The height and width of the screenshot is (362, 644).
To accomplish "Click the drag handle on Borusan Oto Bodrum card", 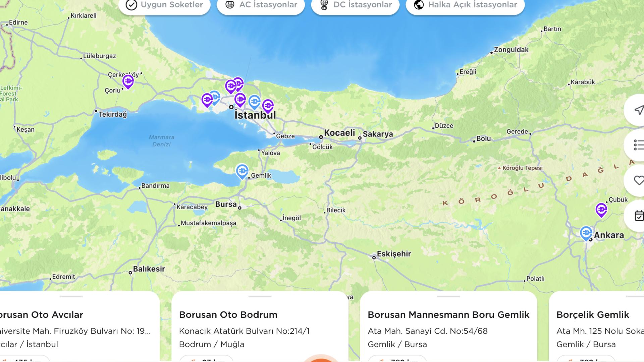I will click(x=260, y=296).
